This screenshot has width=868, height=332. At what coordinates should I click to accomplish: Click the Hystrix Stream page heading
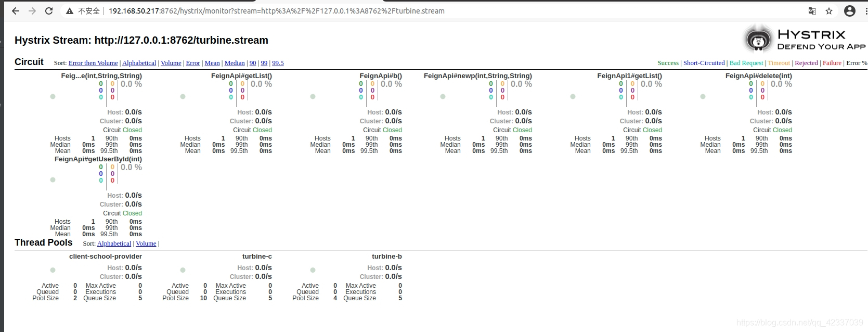141,40
